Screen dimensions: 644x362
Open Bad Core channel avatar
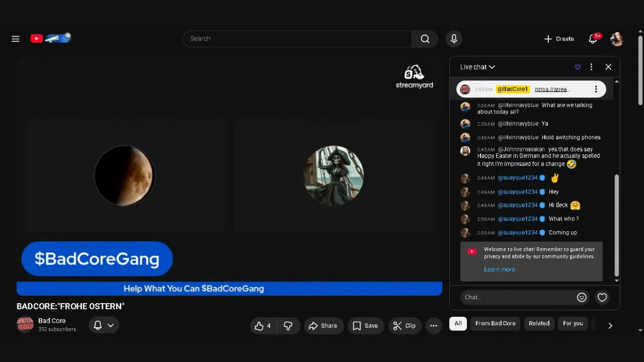[x=25, y=325]
